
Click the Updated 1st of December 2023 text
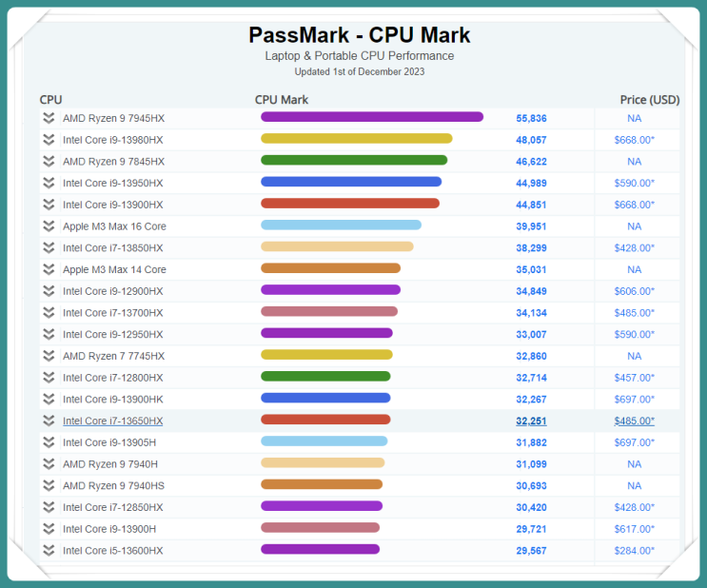(x=360, y=71)
